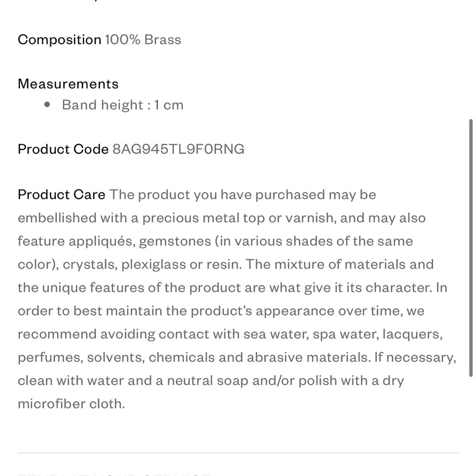This screenshot has height=476, width=476.
Task: Click the Product Code label
Action: click(63, 149)
